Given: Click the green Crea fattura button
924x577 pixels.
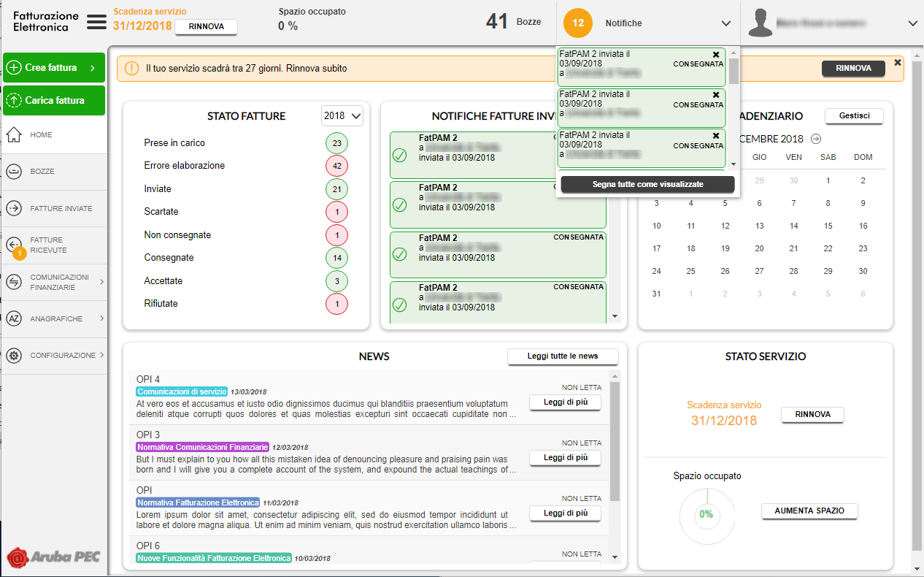Looking at the screenshot, I should (x=53, y=68).
